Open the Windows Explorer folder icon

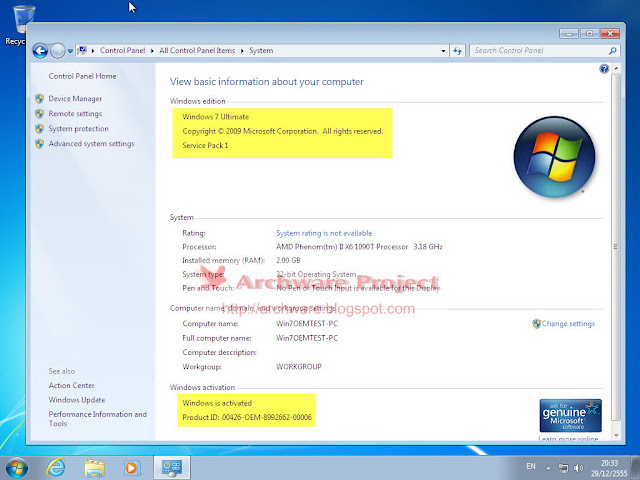click(x=94, y=468)
